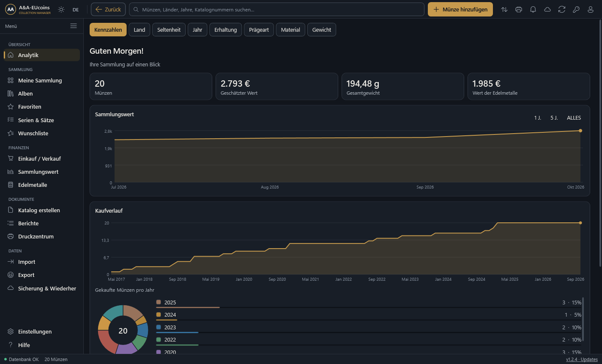Viewport: 602px width, 364px height.
Task: Open Katalog erstellen in the sidebar
Action: [42, 210]
